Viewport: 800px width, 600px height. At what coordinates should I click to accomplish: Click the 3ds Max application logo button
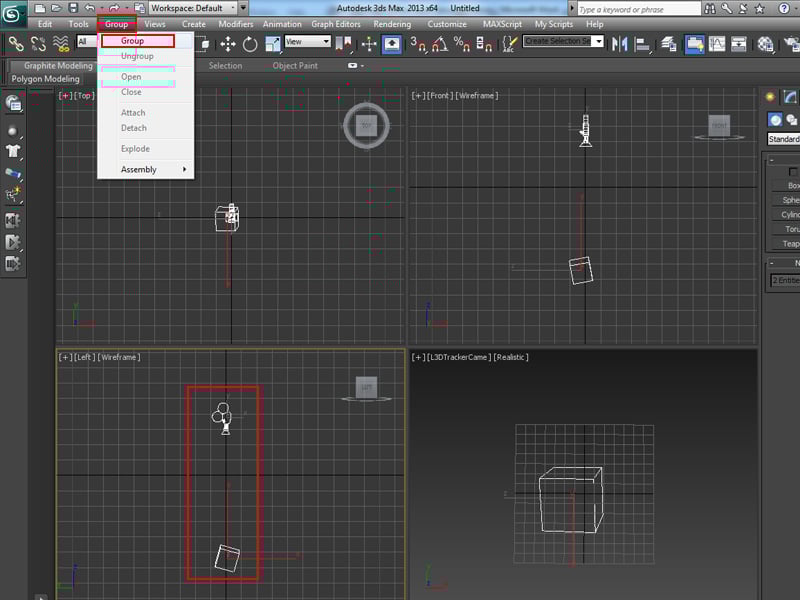(12, 14)
